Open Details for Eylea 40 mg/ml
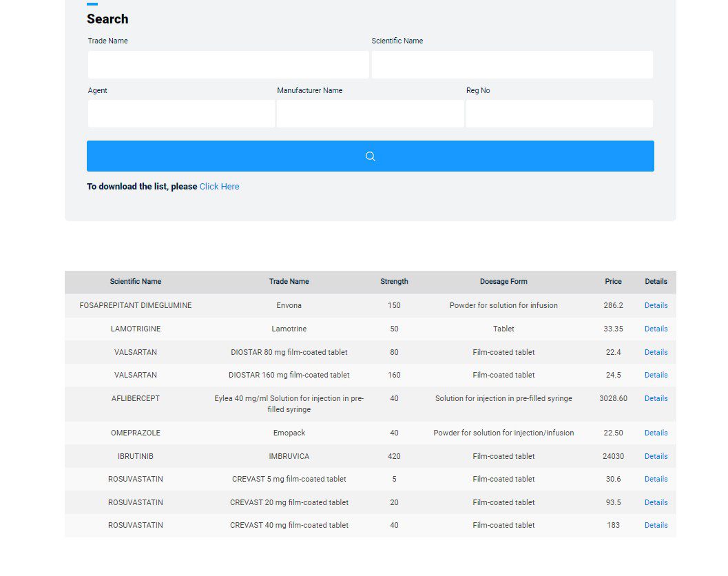 [x=656, y=398]
